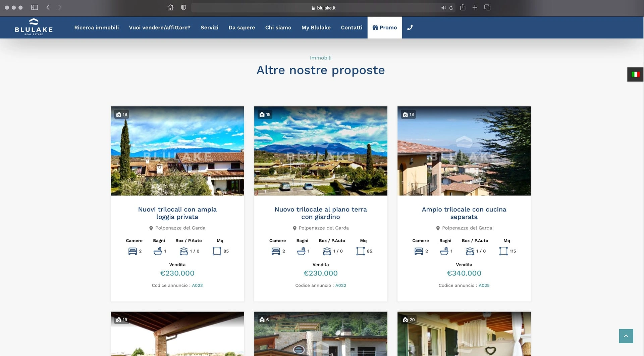644x356 pixels.
Task: Open listing Ampio trilocale con cucina separata
Action: point(464,213)
